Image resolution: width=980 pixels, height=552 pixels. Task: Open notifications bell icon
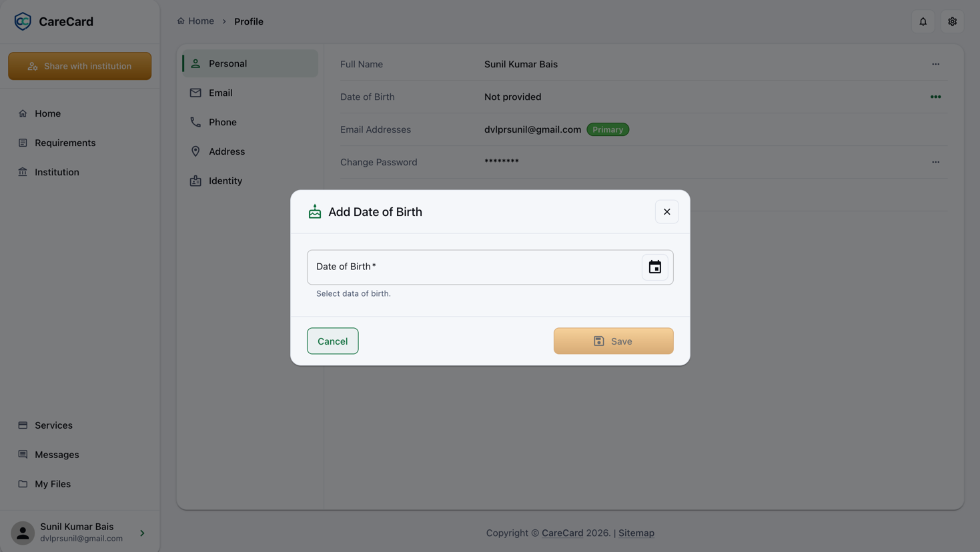[x=923, y=21]
